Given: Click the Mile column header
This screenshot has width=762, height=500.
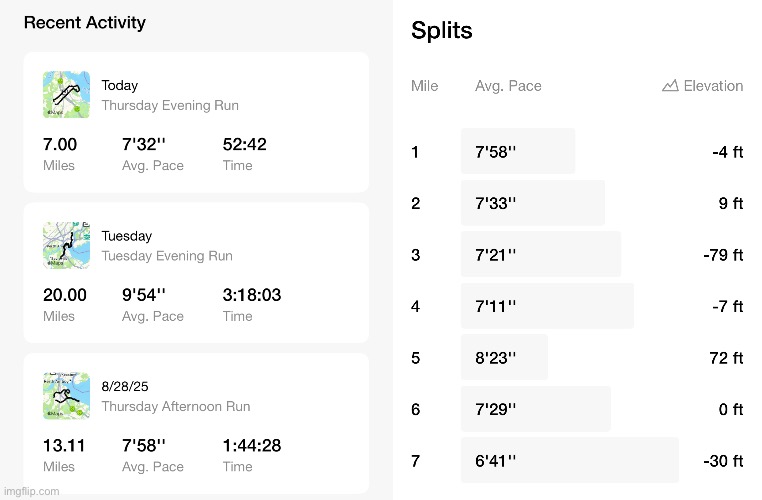Looking at the screenshot, I should click(424, 86).
